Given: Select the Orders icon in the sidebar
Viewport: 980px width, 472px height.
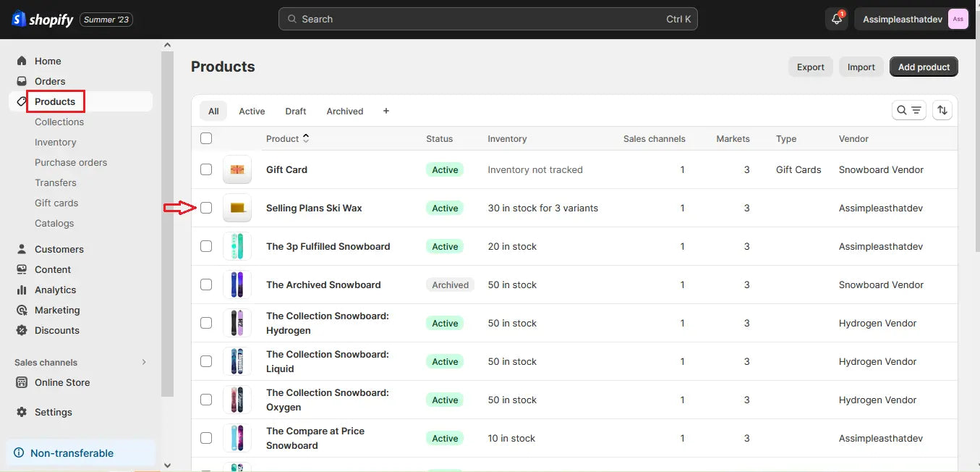Looking at the screenshot, I should [x=22, y=81].
